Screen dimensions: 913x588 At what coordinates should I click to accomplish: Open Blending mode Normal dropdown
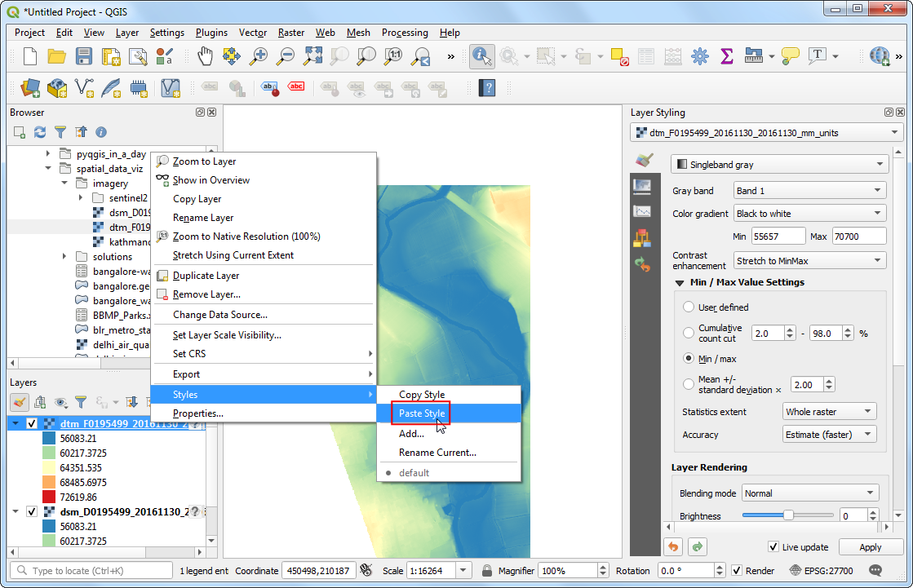click(810, 493)
